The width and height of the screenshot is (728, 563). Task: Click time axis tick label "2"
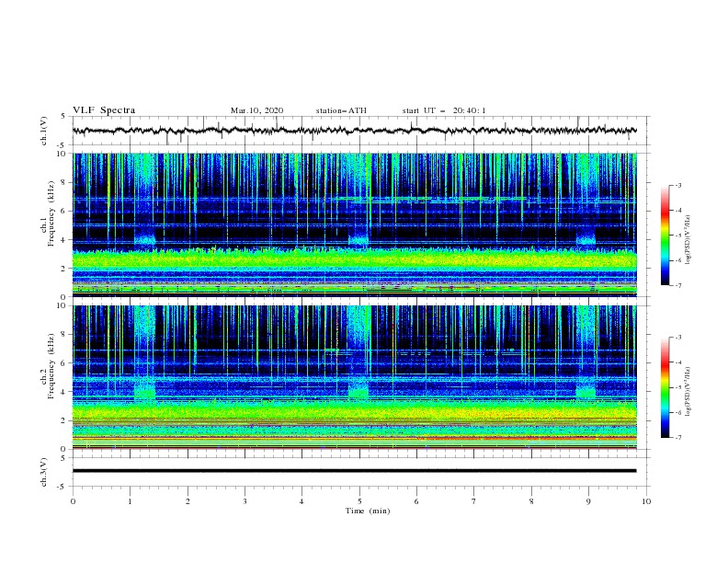coord(188,501)
